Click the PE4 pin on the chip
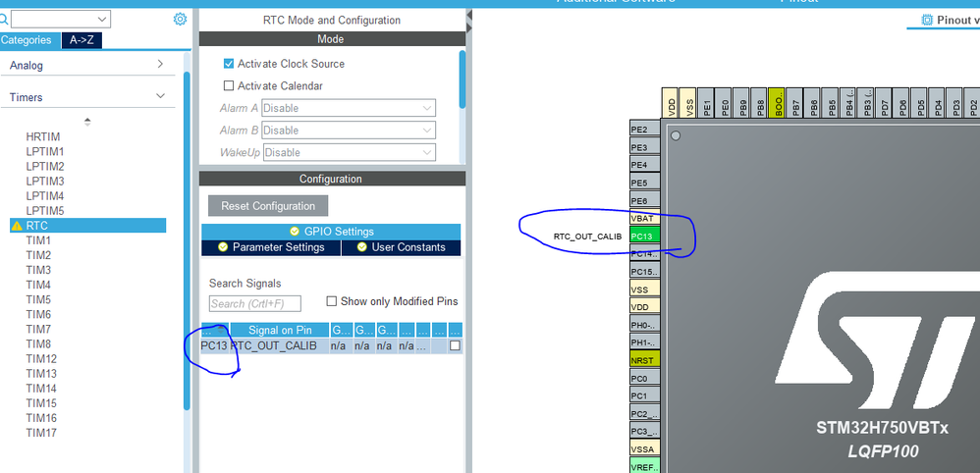 click(x=644, y=165)
